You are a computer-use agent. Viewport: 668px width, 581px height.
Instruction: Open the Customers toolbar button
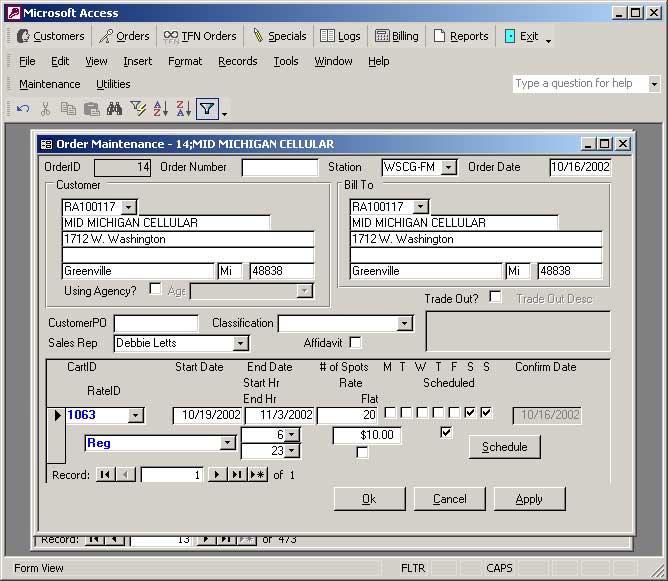(x=51, y=36)
